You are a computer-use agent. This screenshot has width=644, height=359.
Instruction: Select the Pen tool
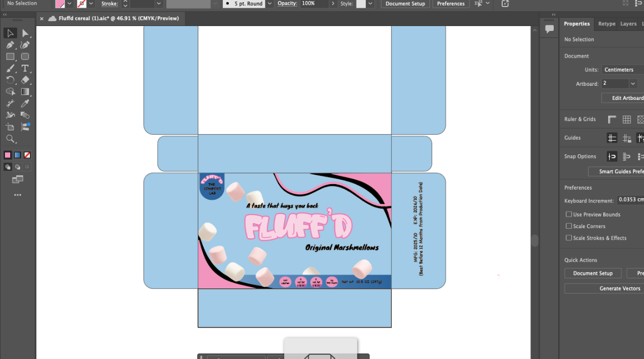pyautogui.click(x=10, y=45)
